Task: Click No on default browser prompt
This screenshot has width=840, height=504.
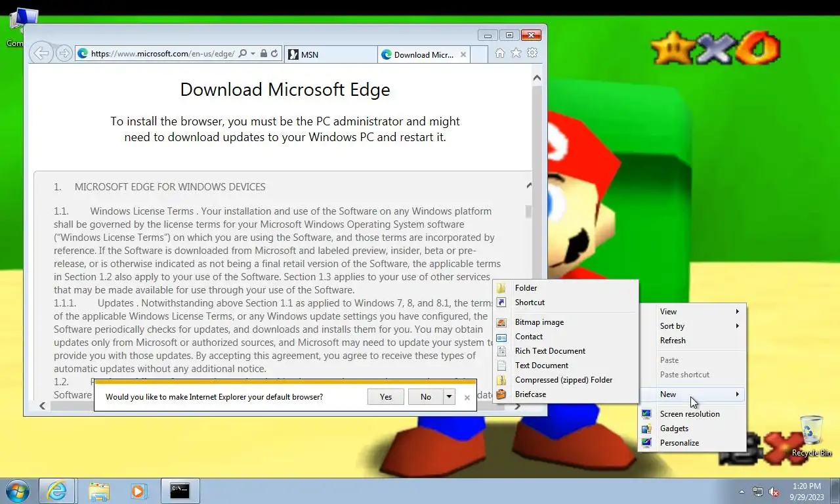Action: (426, 396)
